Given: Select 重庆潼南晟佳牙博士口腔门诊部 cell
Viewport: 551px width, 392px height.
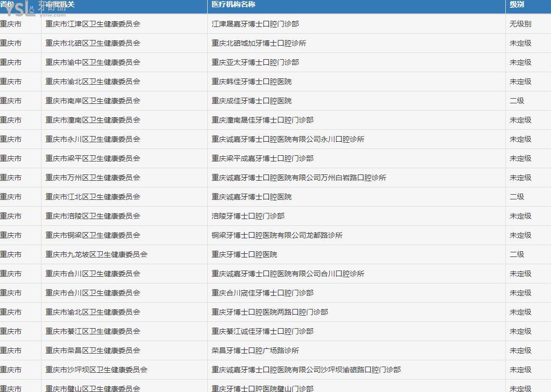Looking at the screenshot, I should 262,120.
